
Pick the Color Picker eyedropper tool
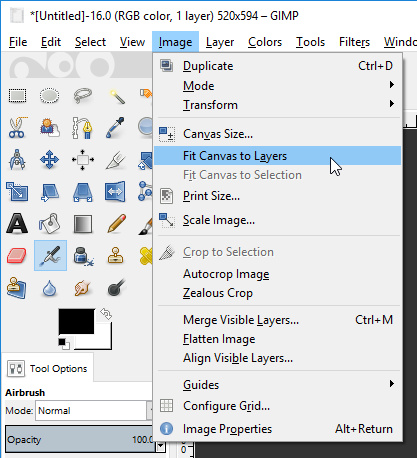click(115, 128)
